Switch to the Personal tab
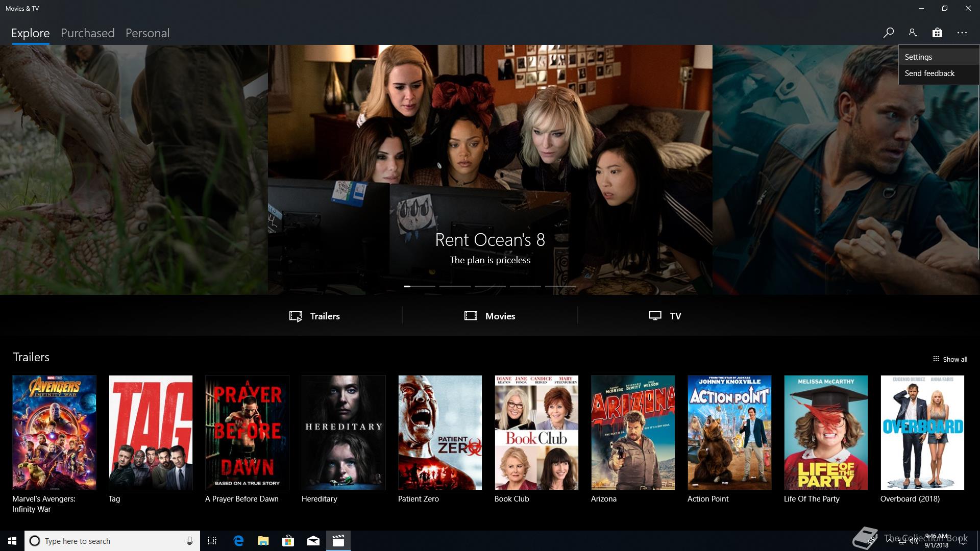Image resolution: width=980 pixels, height=551 pixels. pos(148,33)
